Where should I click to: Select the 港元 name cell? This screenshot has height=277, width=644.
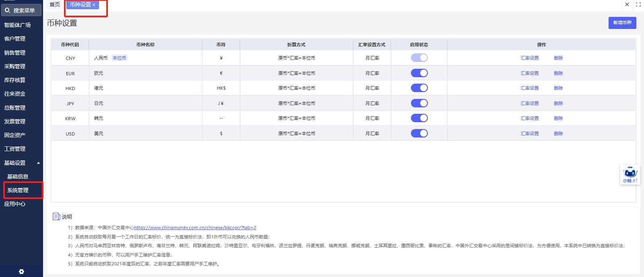(145, 88)
